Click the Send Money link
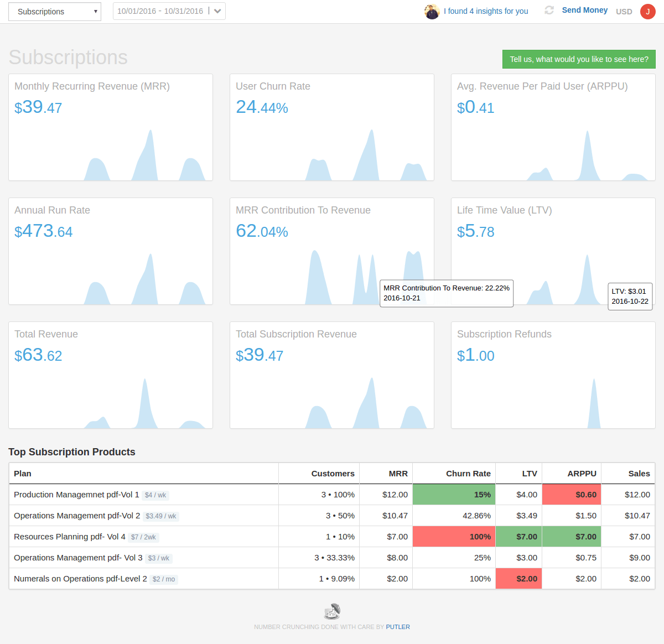This screenshot has width=664, height=644. 584,9
